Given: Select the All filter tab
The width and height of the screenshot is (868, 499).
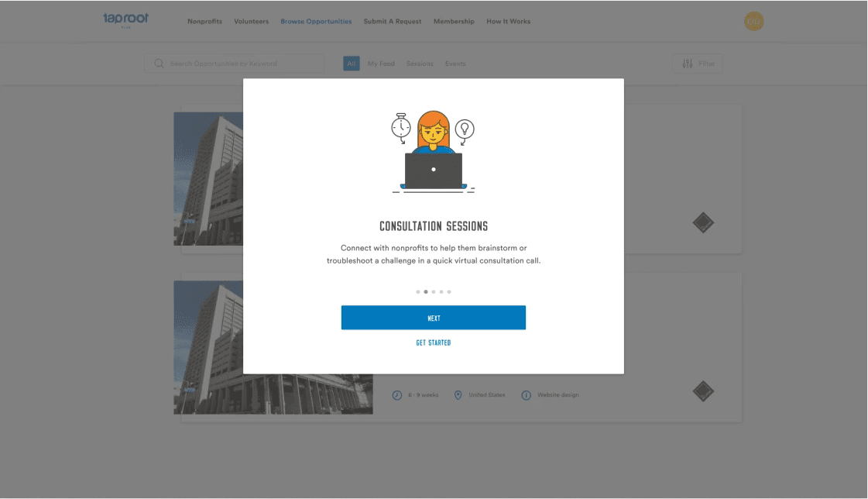Looking at the screenshot, I should pos(352,64).
